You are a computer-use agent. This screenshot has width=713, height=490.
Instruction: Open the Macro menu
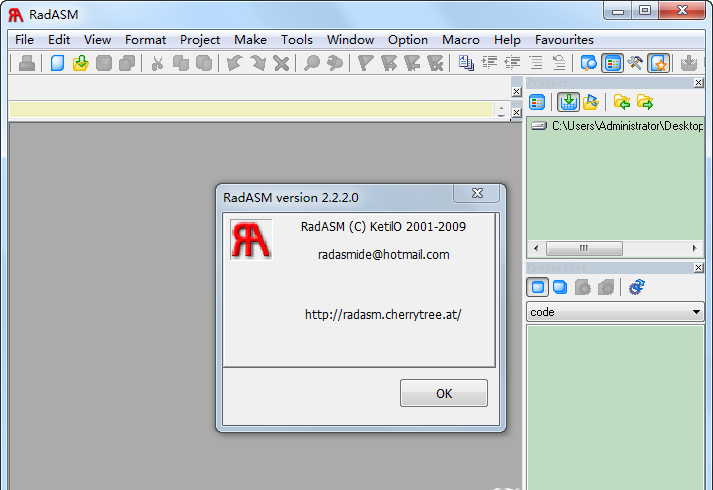click(x=461, y=40)
